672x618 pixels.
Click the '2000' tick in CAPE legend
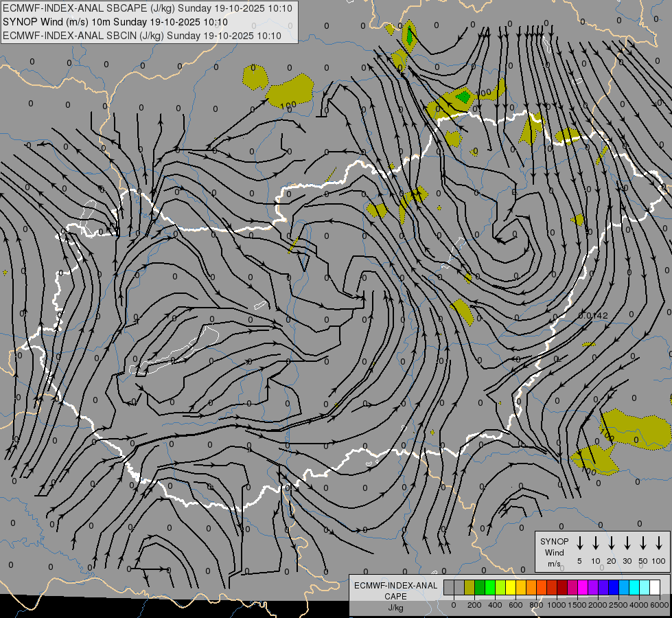point(597,605)
